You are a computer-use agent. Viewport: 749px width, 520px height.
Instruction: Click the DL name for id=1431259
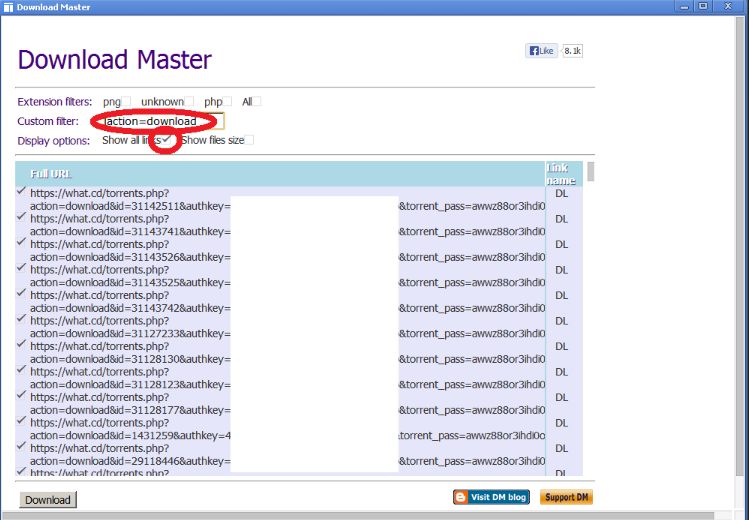click(x=561, y=423)
